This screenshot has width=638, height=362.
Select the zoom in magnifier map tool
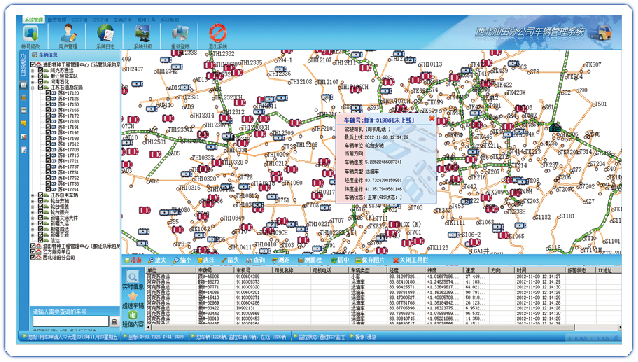(157, 260)
